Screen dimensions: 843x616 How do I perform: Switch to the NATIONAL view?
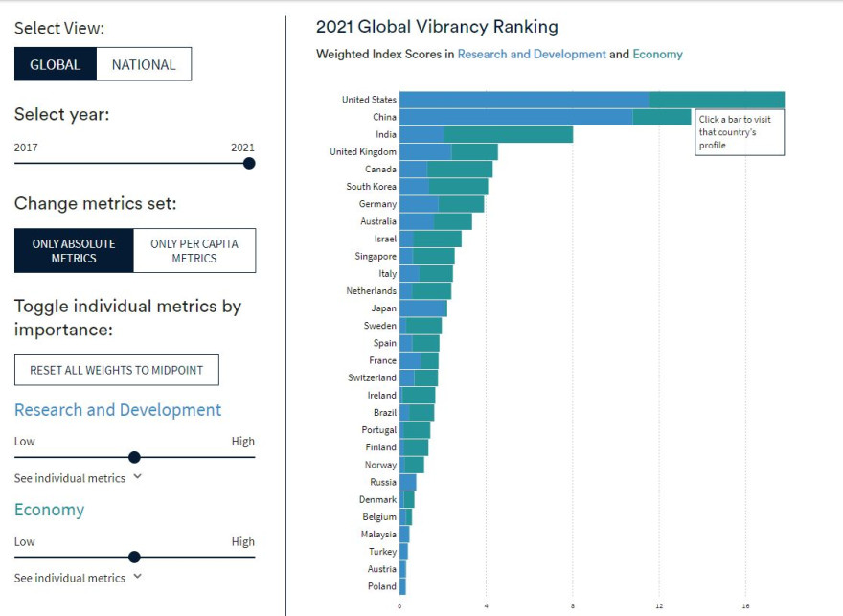click(x=144, y=64)
